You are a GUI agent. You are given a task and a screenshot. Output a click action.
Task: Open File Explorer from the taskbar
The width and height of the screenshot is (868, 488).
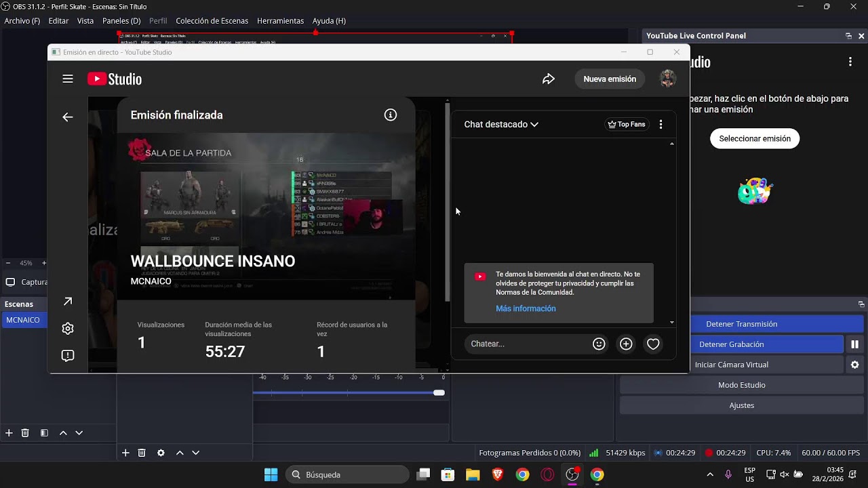point(473,474)
